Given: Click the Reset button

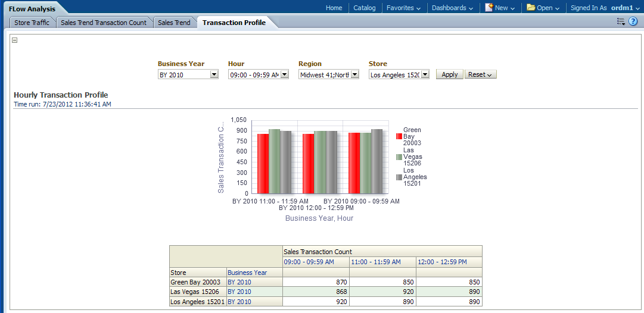Looking at the screenshot, I should (480, 74).
